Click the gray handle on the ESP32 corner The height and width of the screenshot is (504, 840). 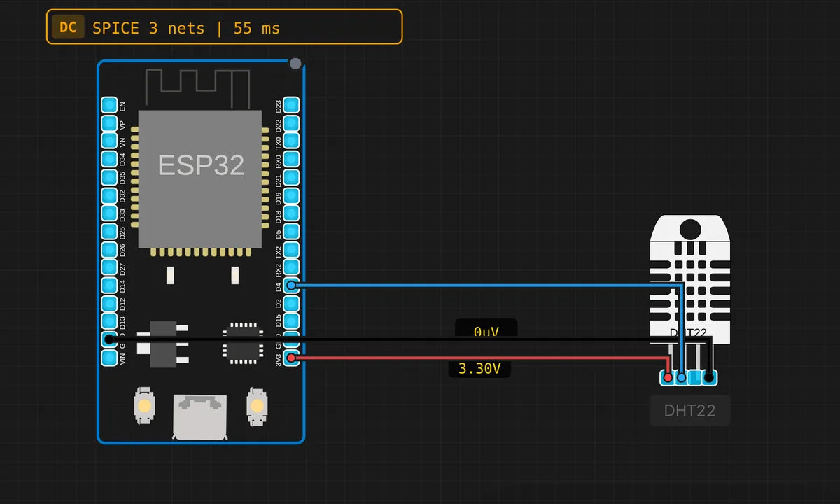click(295, 64)
